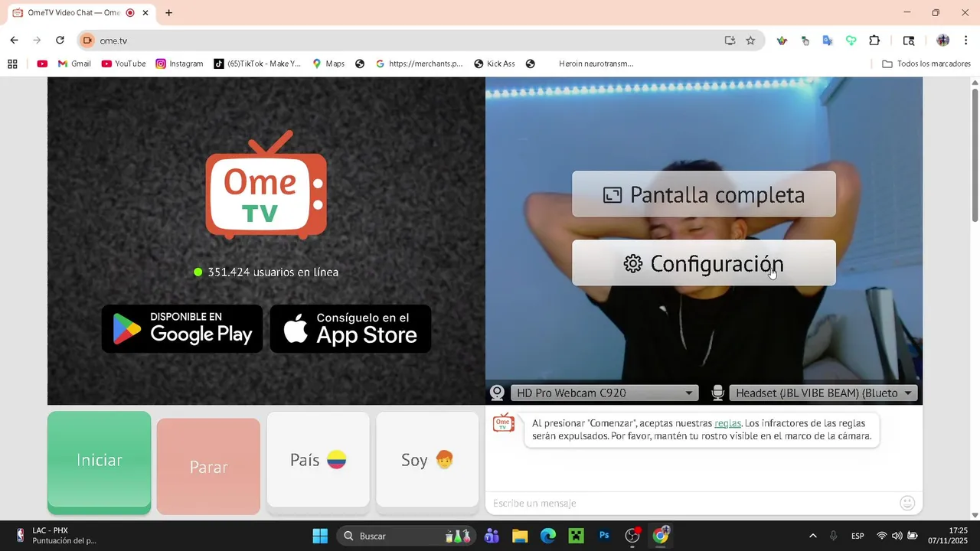980x551 pixels.
Task: Bookmark this page with the star
Action: [x=750, y=41]
